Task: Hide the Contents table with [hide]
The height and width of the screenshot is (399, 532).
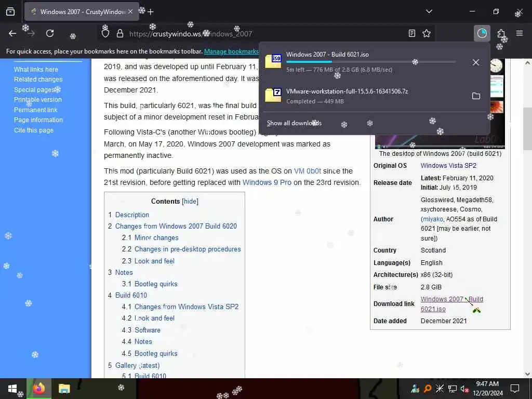Action: (190, 201)
